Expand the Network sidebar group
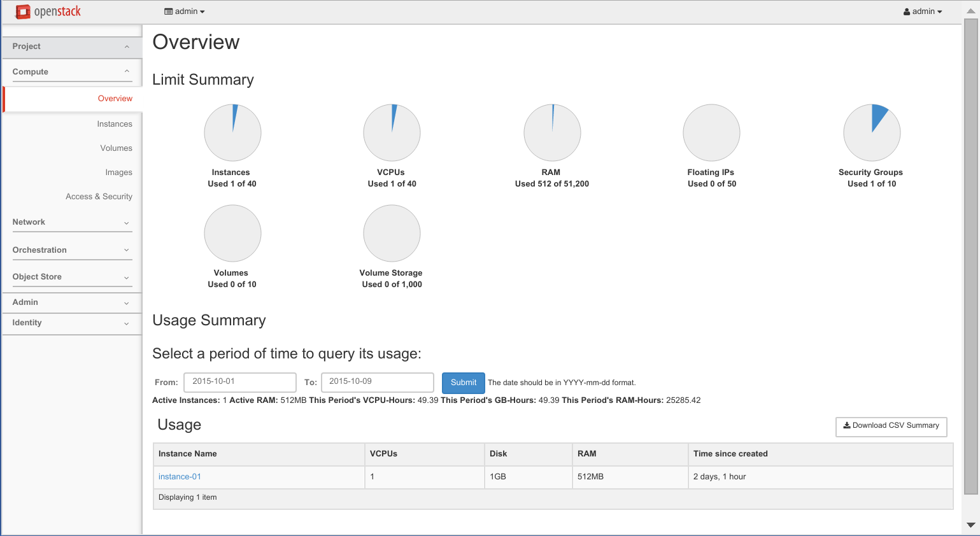Screen dimensions: 980x536 [71, 222]
